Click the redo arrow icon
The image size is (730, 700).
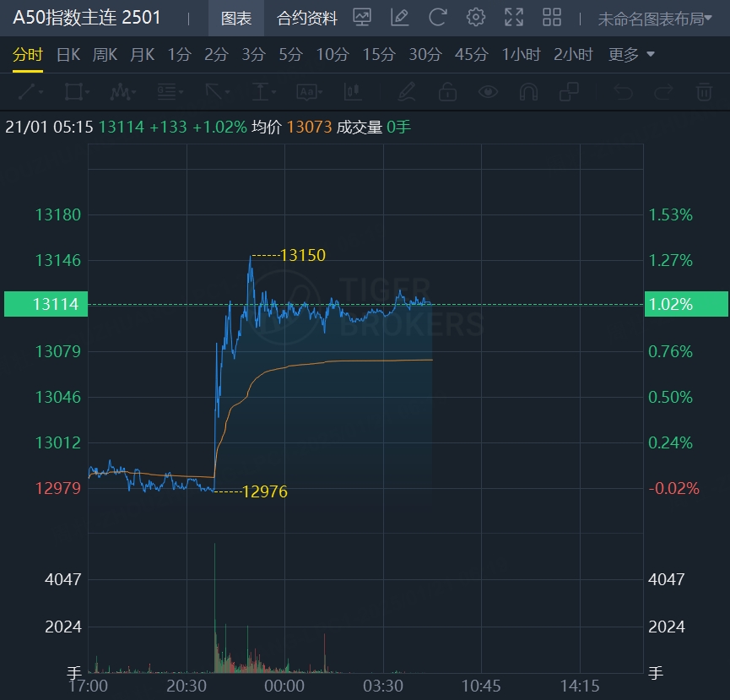663,92
